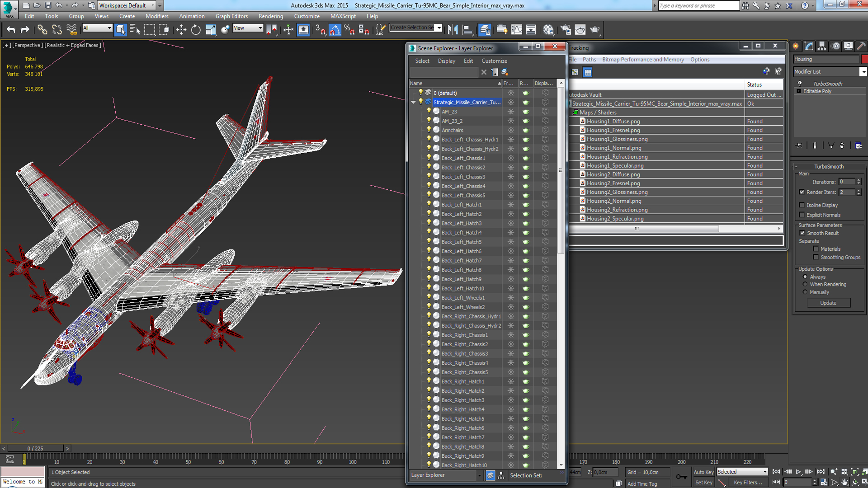Open the selection filter All dropdown
Viewport: 868px width, 488px height.
97,28
